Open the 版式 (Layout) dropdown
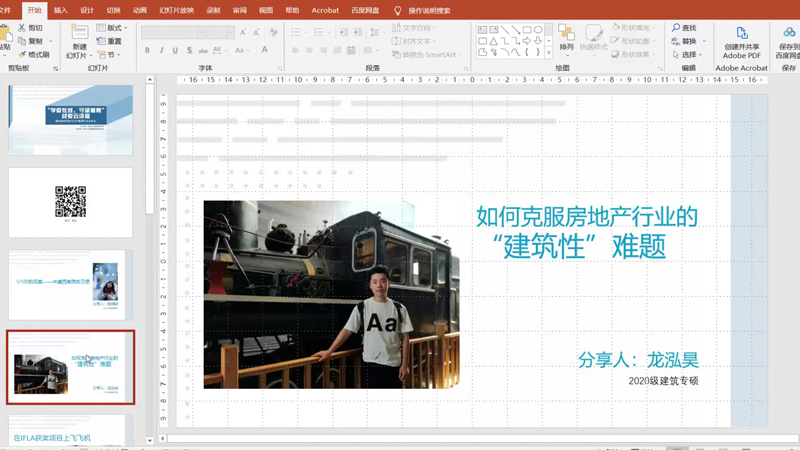The height and width of the screenshot is (450, 800). tap(112, 28)
